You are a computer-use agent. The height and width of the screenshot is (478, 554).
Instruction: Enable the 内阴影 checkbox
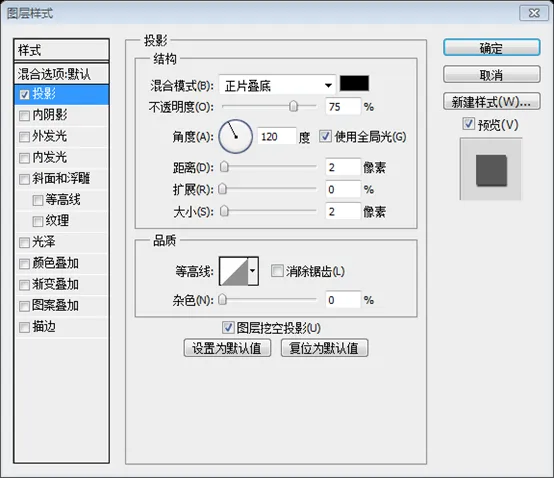click(24, 116)
